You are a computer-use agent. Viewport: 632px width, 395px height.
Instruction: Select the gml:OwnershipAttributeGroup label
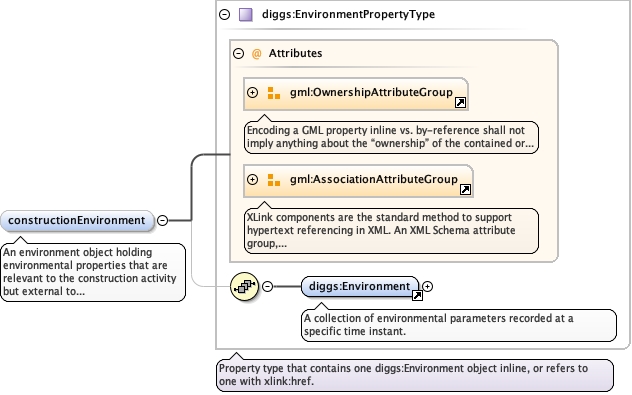click(371, 92)
